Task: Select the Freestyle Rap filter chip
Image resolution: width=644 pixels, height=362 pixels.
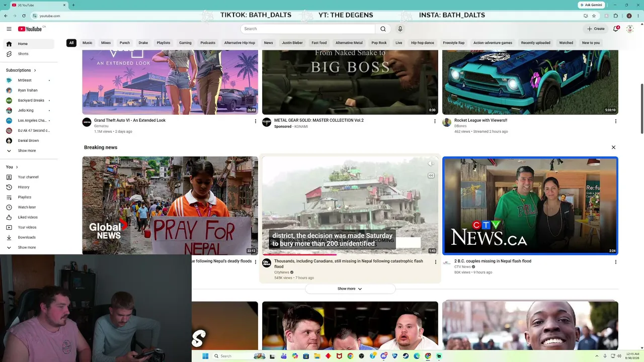Action: tap(454, 43)
